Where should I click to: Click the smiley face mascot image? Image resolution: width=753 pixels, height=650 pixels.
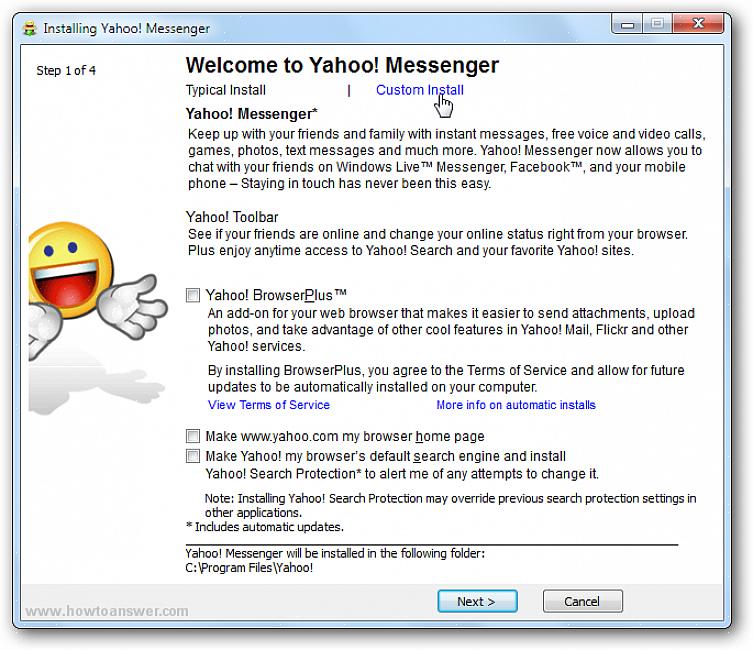point(97,290)
